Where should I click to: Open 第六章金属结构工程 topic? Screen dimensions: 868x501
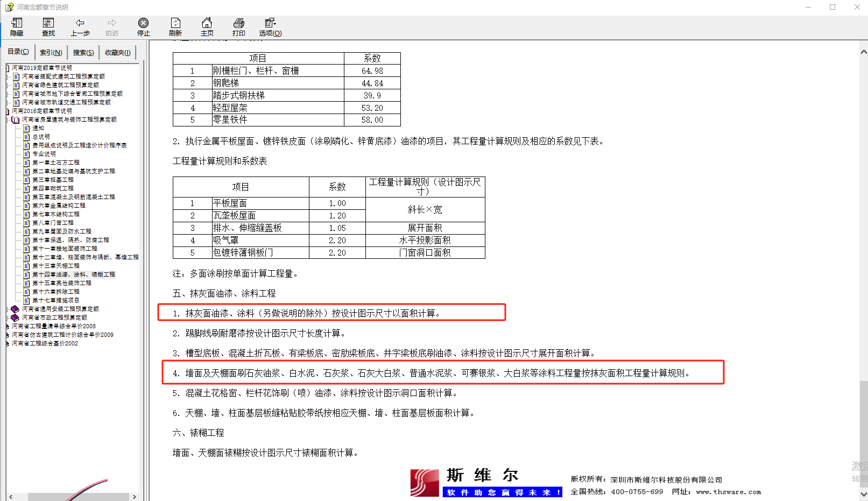tap(59, 206)
